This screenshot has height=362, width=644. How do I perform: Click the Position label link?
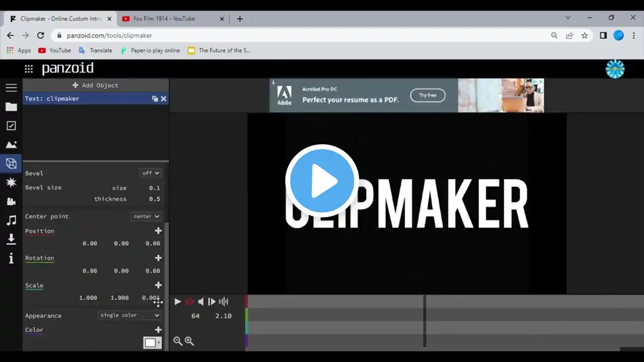coord(40,231)
